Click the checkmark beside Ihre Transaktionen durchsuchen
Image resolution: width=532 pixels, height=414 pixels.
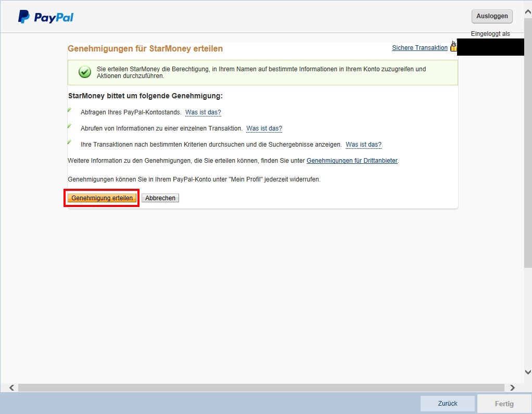click(x=69, y=143)
